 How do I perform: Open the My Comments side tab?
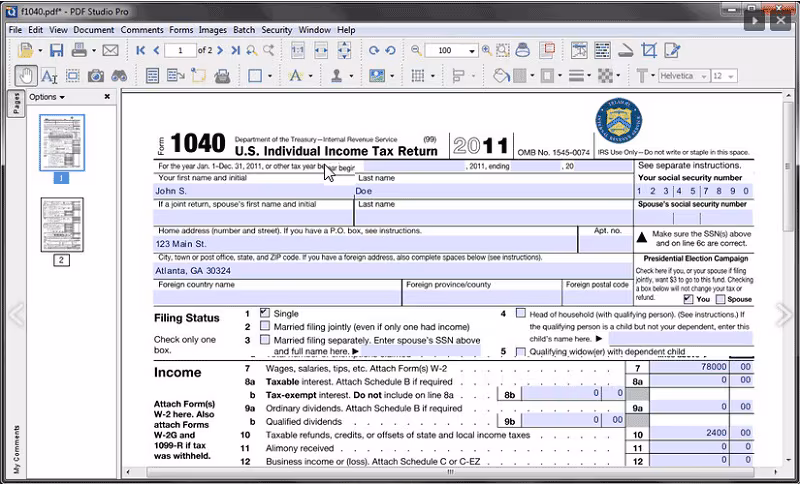pyautogui.click(x=16, y=449)
